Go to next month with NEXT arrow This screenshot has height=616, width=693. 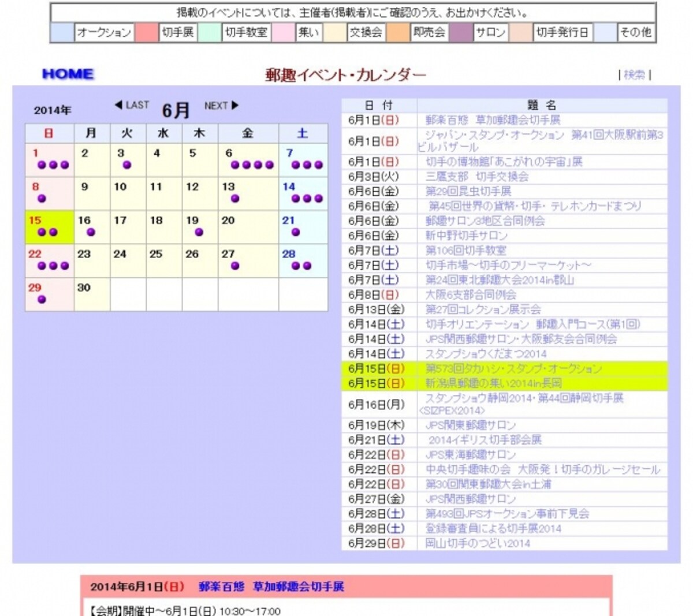coord(221,106)
